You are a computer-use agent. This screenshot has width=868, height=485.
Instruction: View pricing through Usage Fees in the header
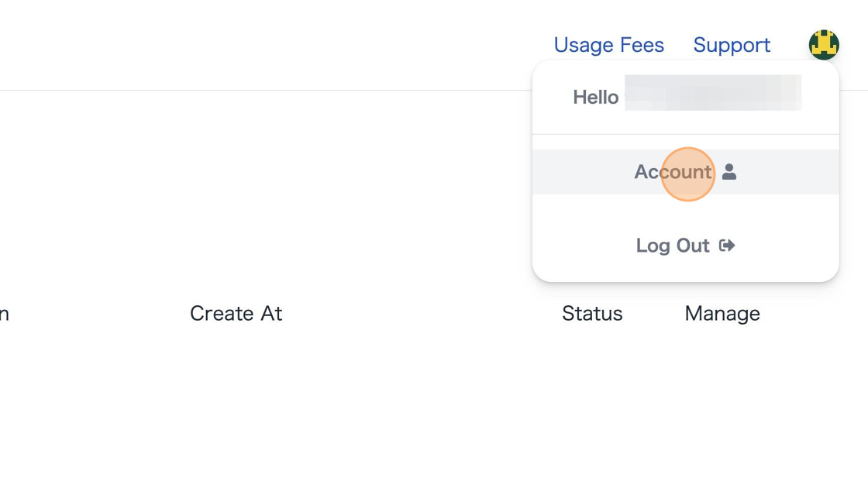tap(609, 45)
